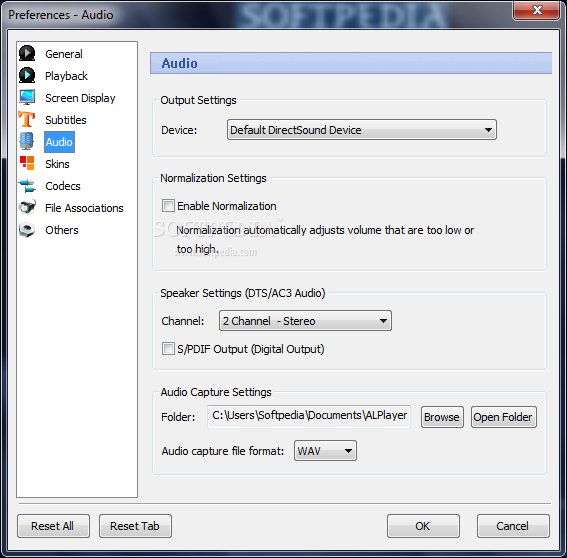Click the Skins colored squares icon
This screenshot has height=558, width=567.
27,163
